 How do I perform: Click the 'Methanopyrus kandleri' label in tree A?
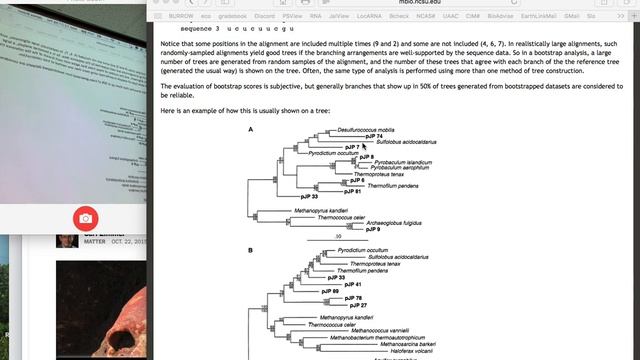point(321,211)
